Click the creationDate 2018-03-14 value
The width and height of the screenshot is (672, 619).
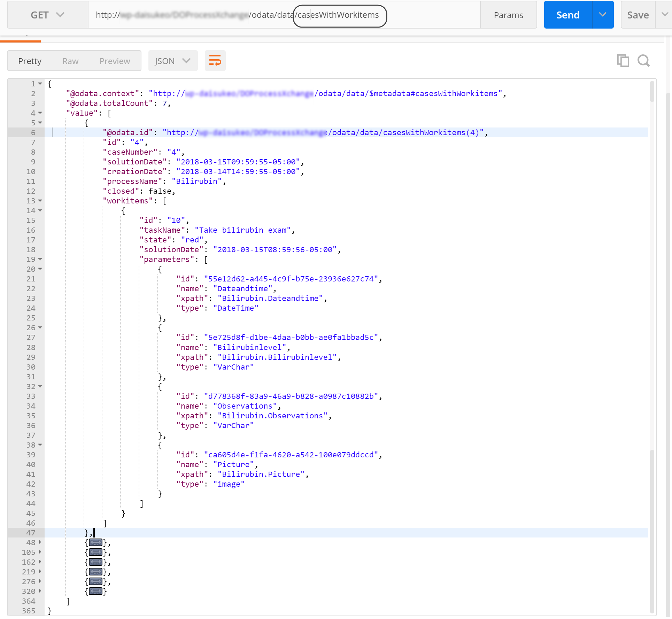[238, 171]
